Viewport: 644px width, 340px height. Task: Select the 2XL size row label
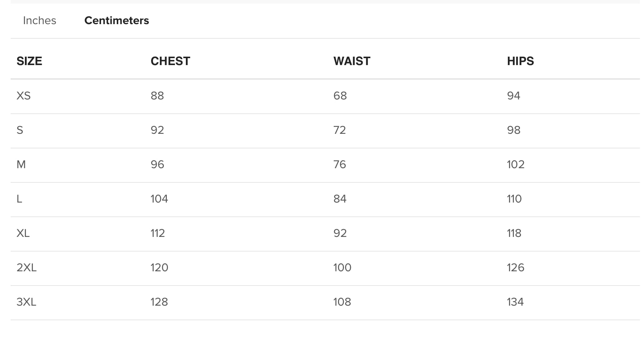[26, 268]
